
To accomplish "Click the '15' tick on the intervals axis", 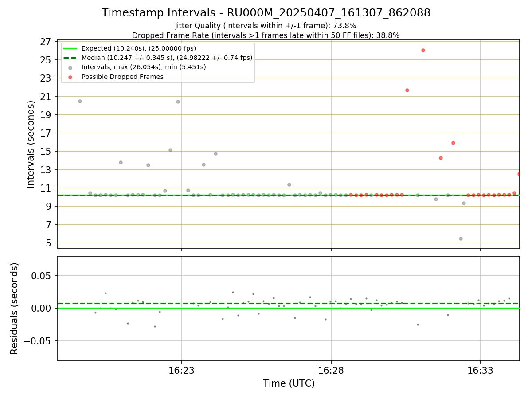I will pyautogui.click(x=46, y=152).
